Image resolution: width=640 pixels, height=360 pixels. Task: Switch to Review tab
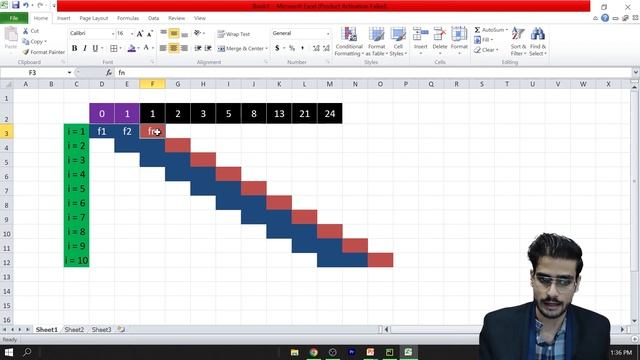(x=176, y=18)
